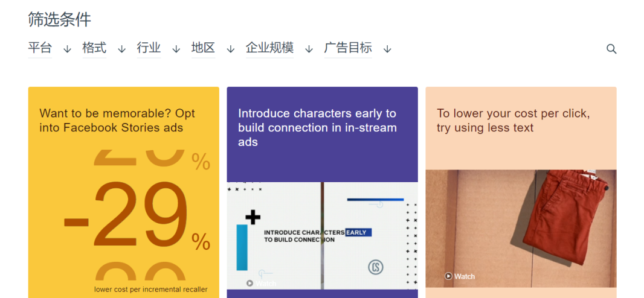Viewport: 644px width, 298px height.
Task: Open the 平台 filter dropdown
Action: point(40,48)
